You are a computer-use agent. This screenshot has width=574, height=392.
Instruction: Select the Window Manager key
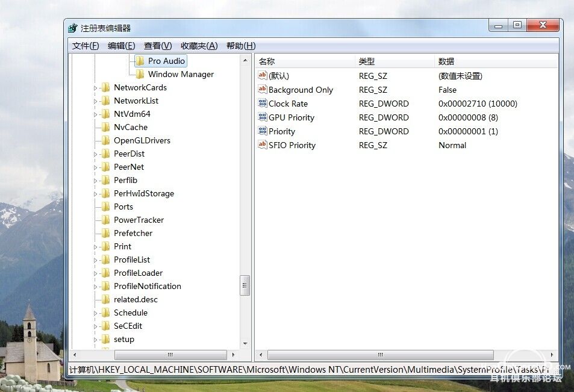181,74
